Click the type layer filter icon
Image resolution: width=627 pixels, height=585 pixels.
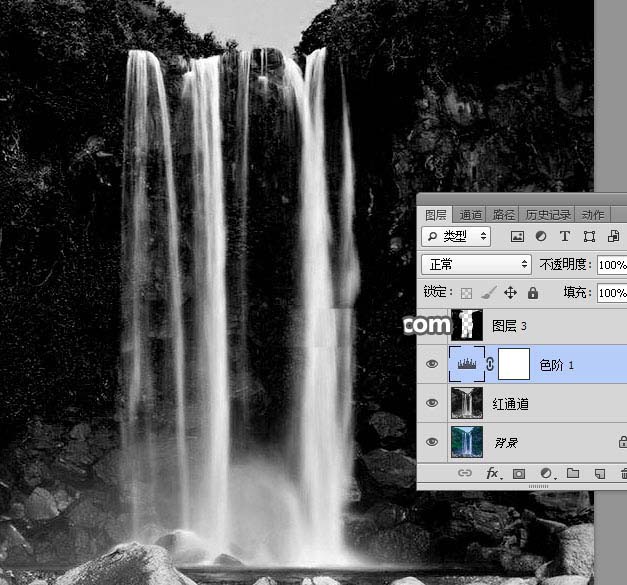point(565,237)
